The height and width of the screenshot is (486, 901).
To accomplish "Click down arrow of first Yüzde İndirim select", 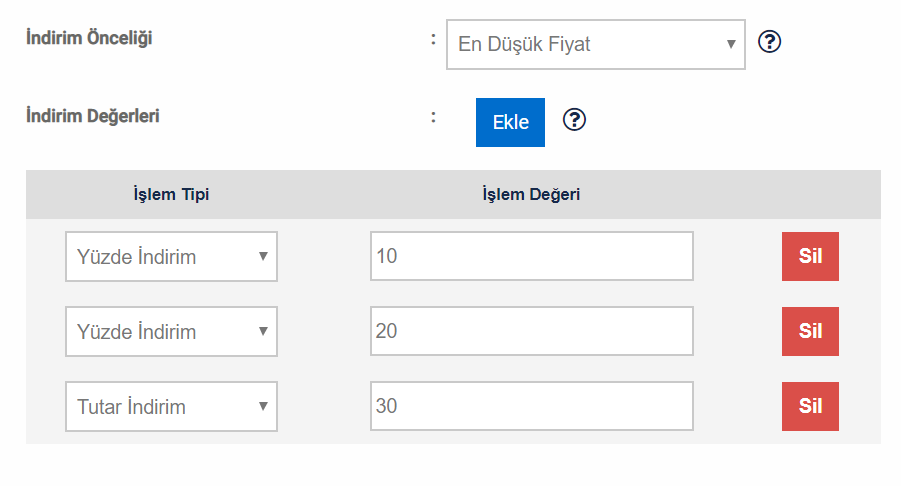I will coord(263,256).
